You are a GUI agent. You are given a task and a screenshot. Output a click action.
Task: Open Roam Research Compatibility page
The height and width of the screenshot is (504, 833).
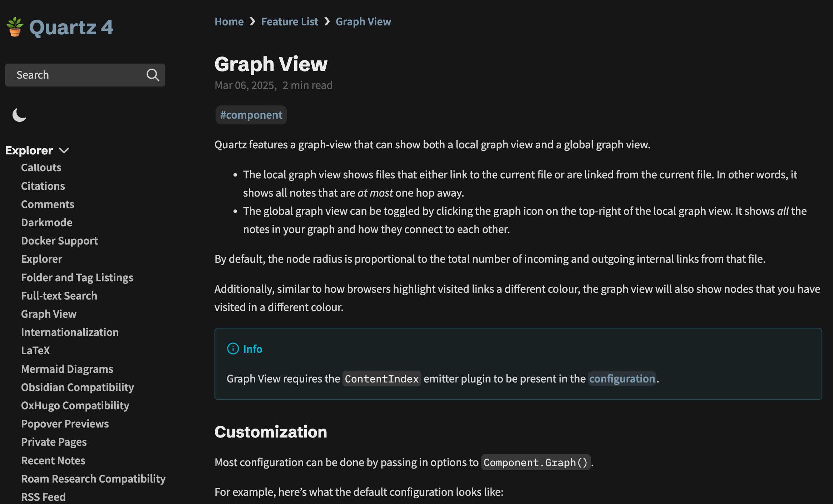click(93, 479)
